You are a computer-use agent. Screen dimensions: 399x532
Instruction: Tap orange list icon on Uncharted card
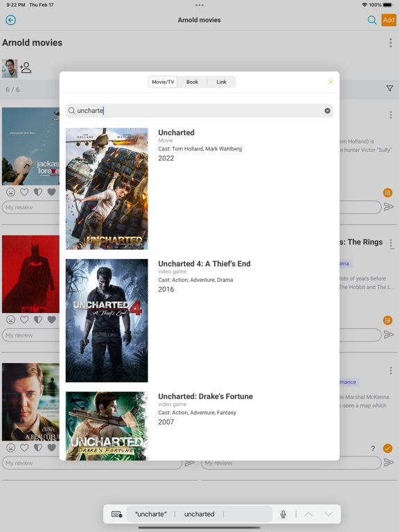point(387,193)
